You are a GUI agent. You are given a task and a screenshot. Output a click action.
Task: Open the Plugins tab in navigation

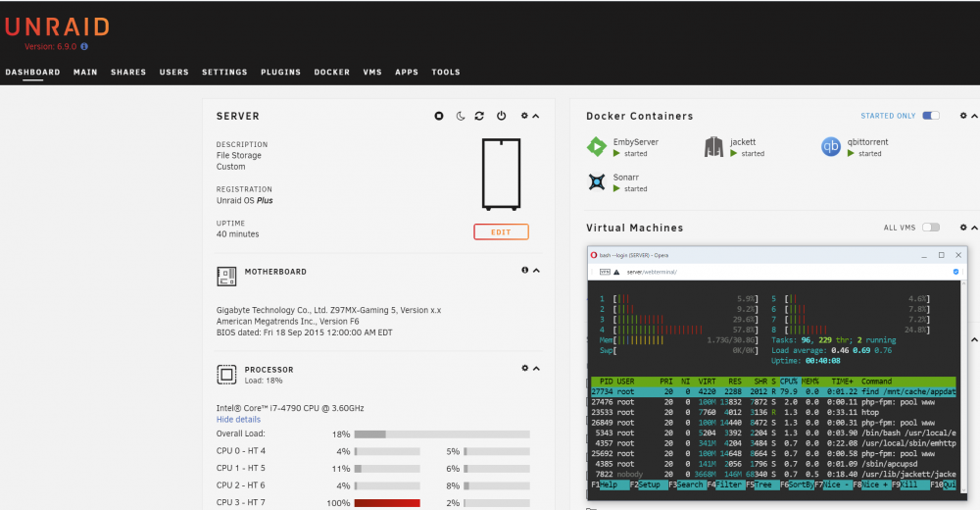(x=280, y=72)
